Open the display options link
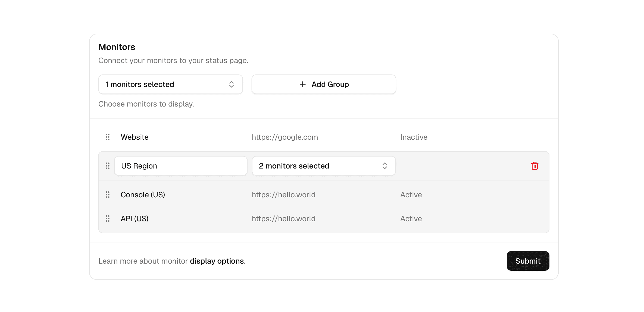 point(217,261)
